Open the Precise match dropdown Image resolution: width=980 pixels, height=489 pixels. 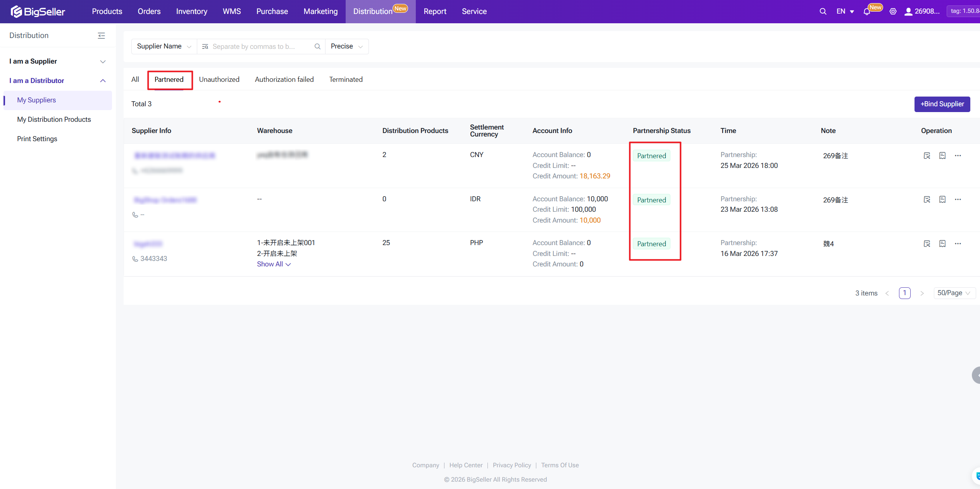point(346,47)
